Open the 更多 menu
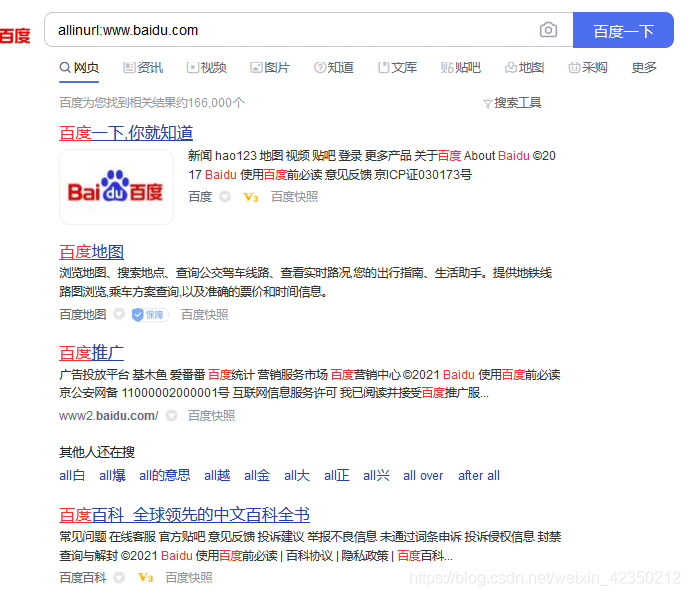Image resolution: width=690 pixels, height=596 pixels. [x=644, y=68]
